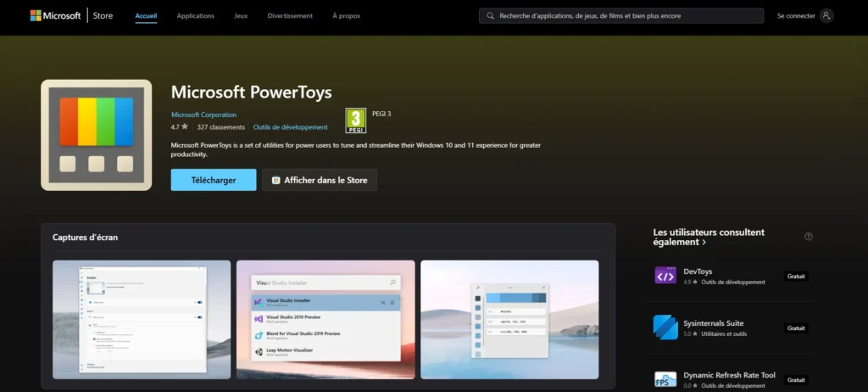Open the Dynamic Refresh Rate Tool icon
This screenshot has height=392, width=868.
tap(665, 380)
